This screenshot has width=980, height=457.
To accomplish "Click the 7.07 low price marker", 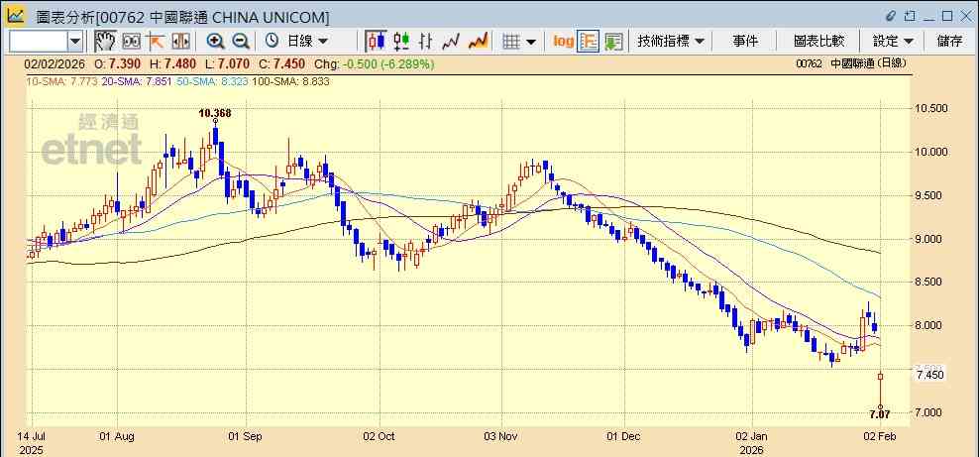I will [x=880, y=413].
